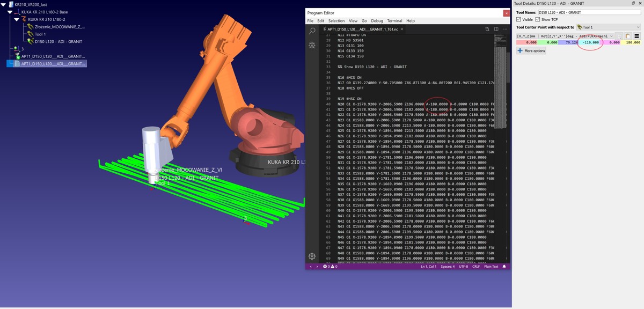Open the Selection menu in Program Editor
Viewport: 644px width, 309px height.
pos(336,21)
